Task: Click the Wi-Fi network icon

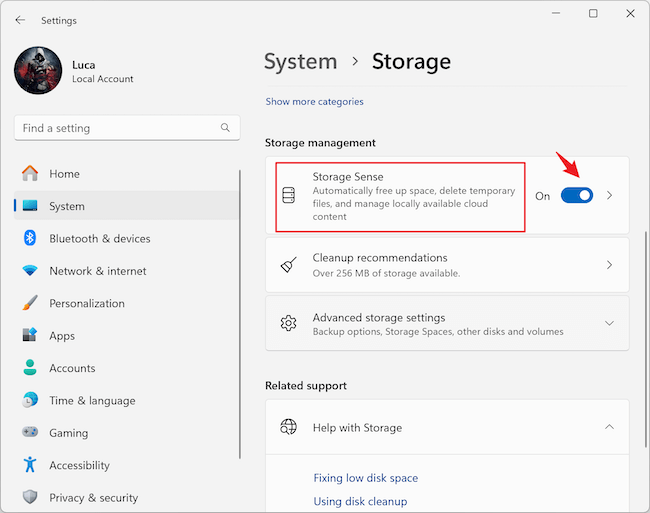Action: coord(30,271)
